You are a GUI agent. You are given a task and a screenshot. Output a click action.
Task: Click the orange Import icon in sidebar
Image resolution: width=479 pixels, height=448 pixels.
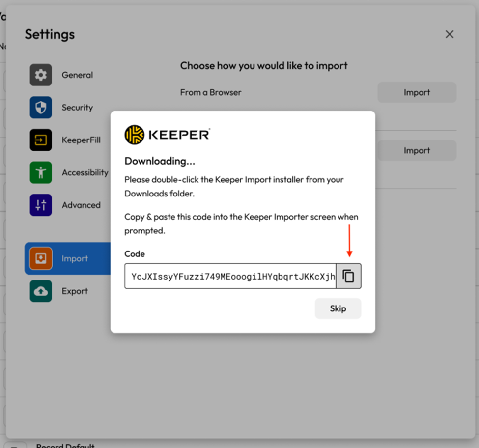click(x=41, y=258)
